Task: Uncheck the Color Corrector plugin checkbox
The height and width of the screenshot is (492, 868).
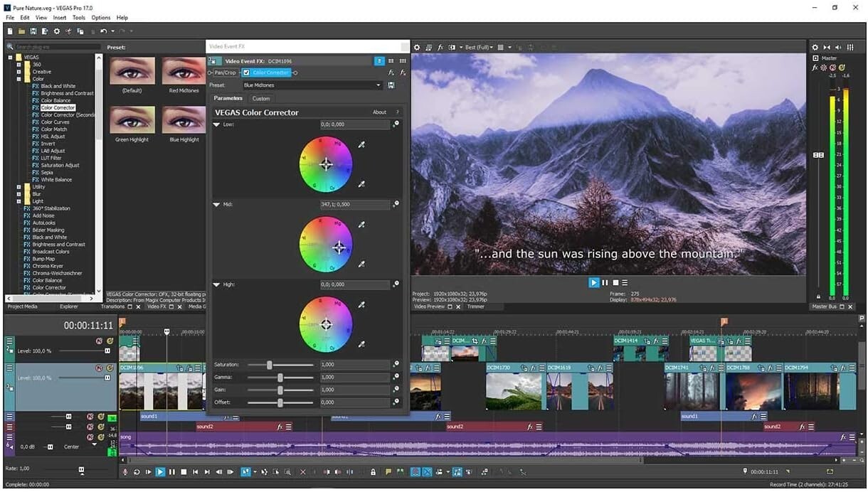Action: [x=245, y=73]
